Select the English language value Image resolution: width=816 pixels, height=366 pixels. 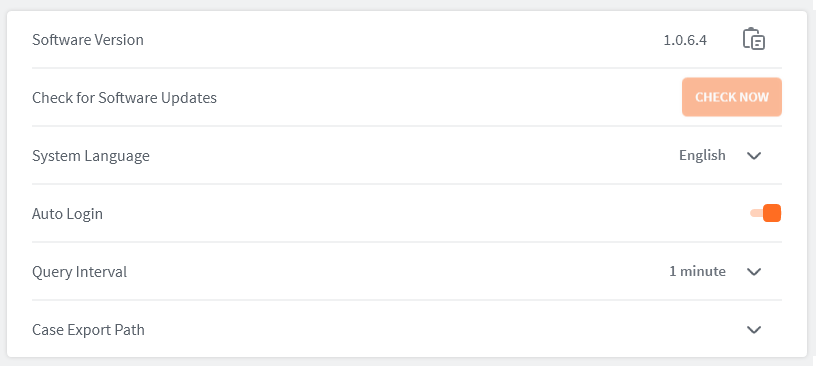[x=702, y=155]
